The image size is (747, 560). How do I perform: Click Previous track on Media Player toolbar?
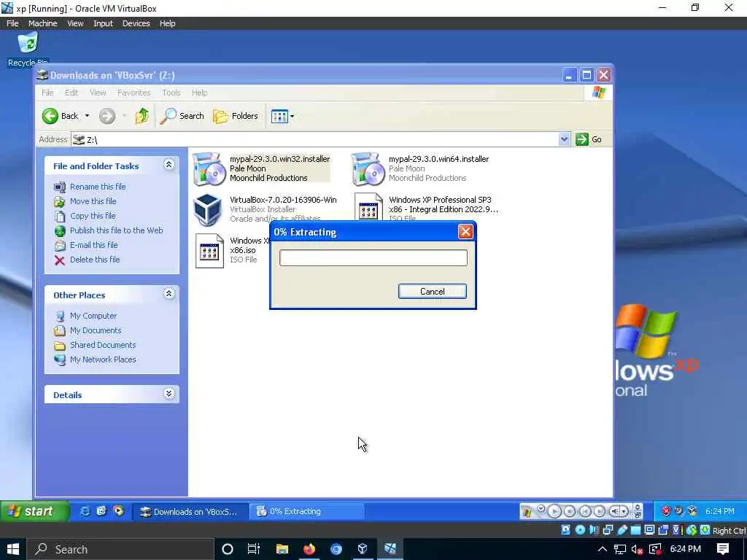pyautogui.click(x=584, y=511)
